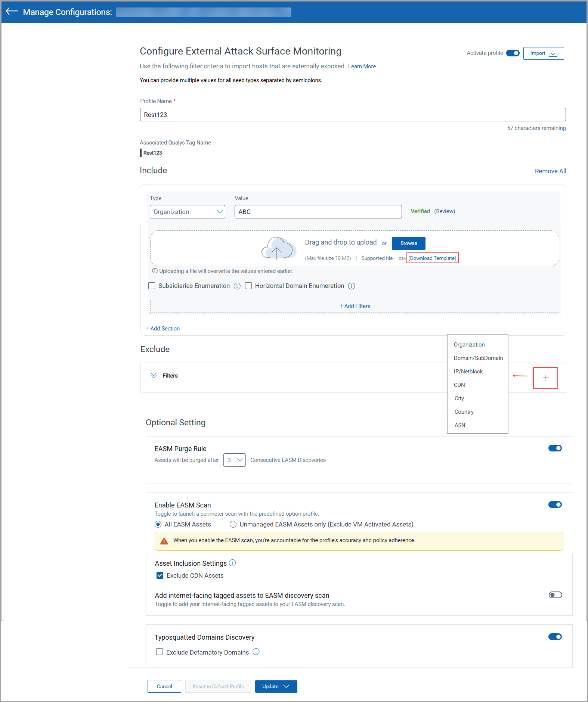
Task: Click Add Filters in Include section
Action: (x=355, y=306)
